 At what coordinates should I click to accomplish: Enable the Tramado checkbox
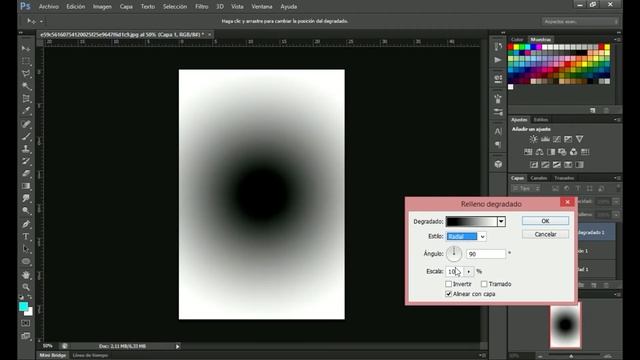coord(484,284)
